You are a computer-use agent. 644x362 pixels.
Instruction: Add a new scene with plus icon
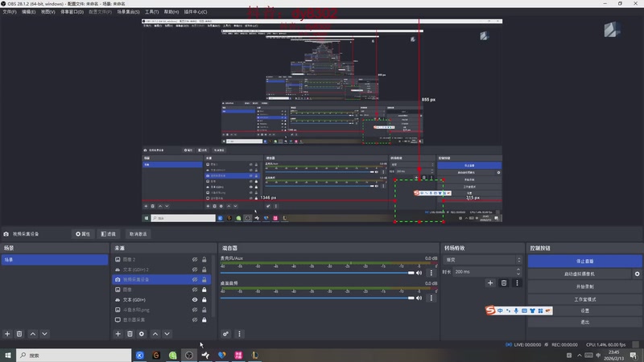pos(7,334)
